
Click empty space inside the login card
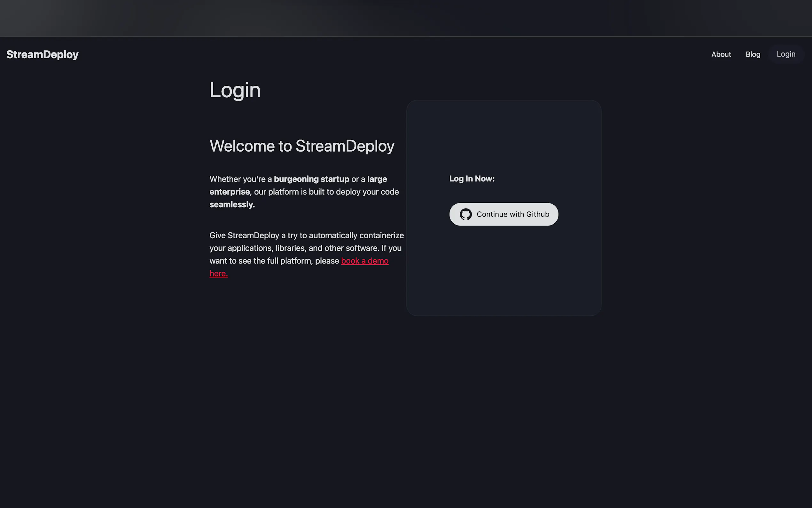coord(504,275)
